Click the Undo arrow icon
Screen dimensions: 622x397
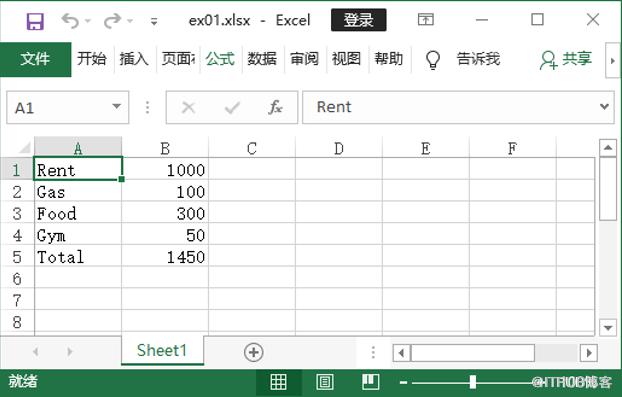(x=70, y=21)
